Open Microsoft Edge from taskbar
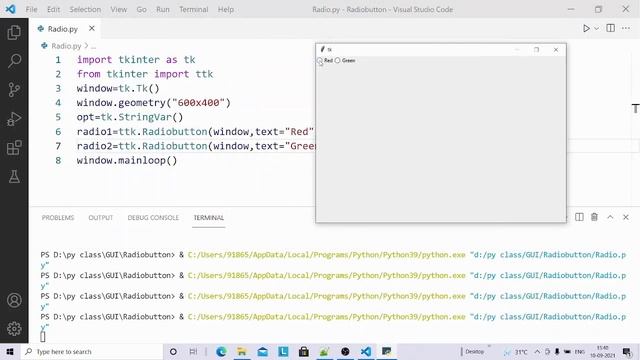This screenshot has width=640, height=360. coord(221,351)
